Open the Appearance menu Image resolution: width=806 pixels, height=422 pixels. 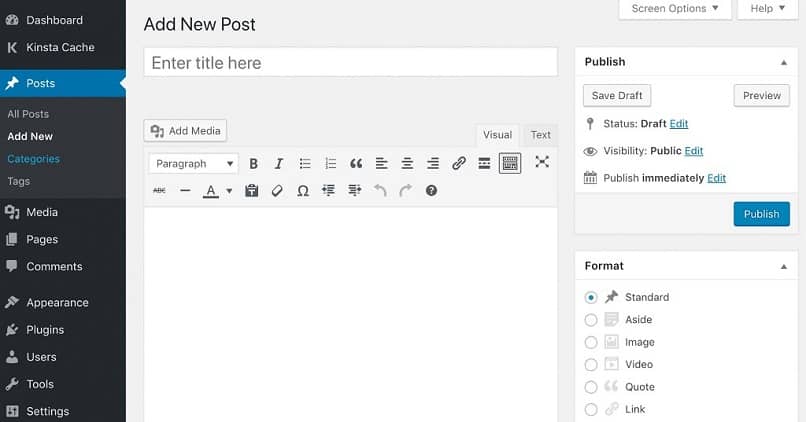[63, 303]
